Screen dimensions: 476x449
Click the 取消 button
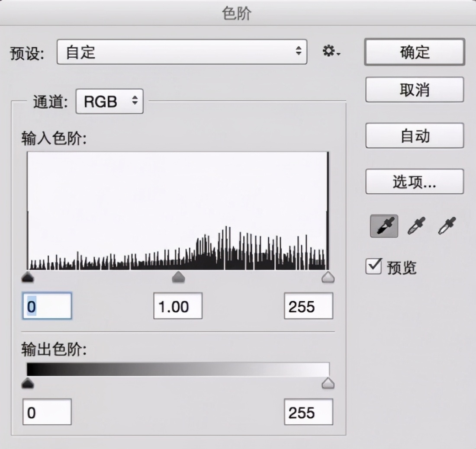tap(415, 90)
